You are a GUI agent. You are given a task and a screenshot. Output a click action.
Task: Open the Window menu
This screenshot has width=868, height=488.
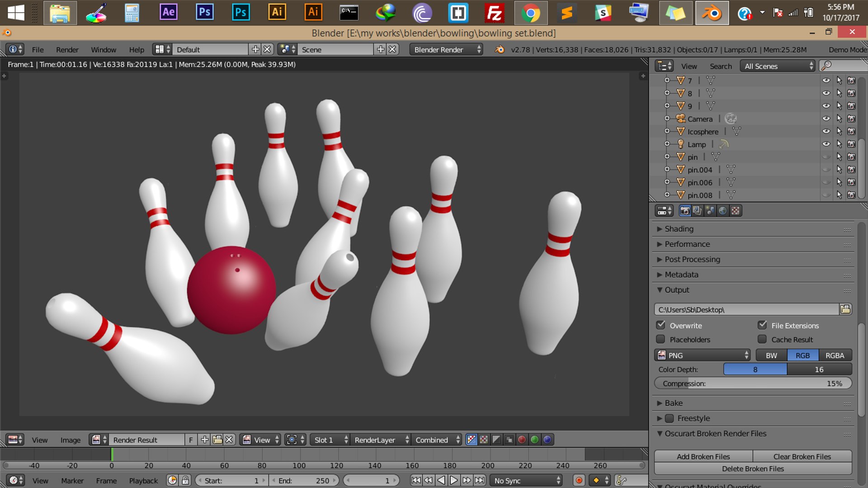click(103, 49)
